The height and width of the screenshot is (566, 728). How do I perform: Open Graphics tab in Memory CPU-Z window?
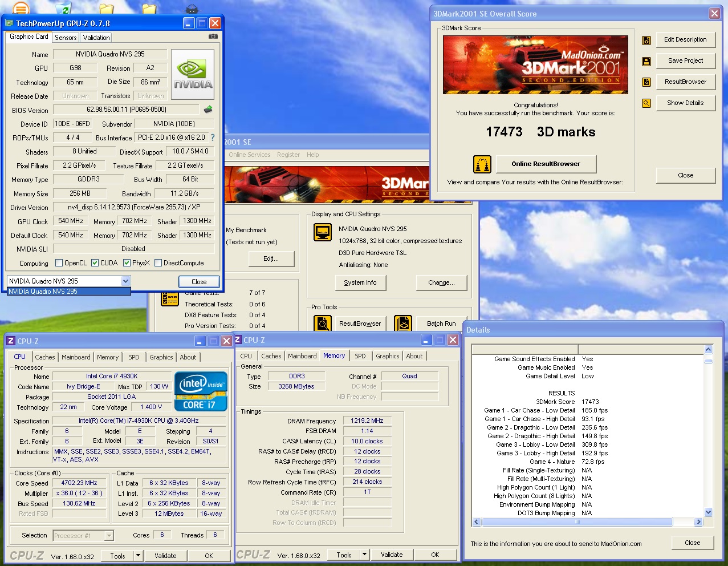[x=388, y=356]
